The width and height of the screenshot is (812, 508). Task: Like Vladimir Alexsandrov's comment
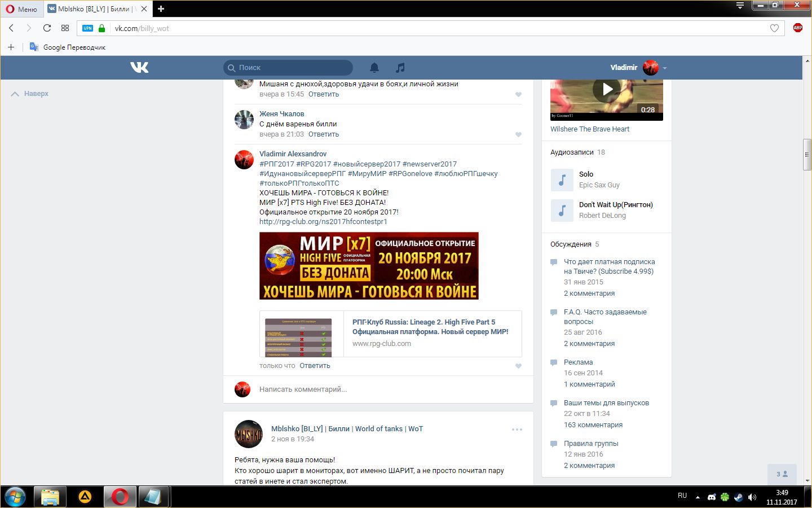click(x=518, y=366)
